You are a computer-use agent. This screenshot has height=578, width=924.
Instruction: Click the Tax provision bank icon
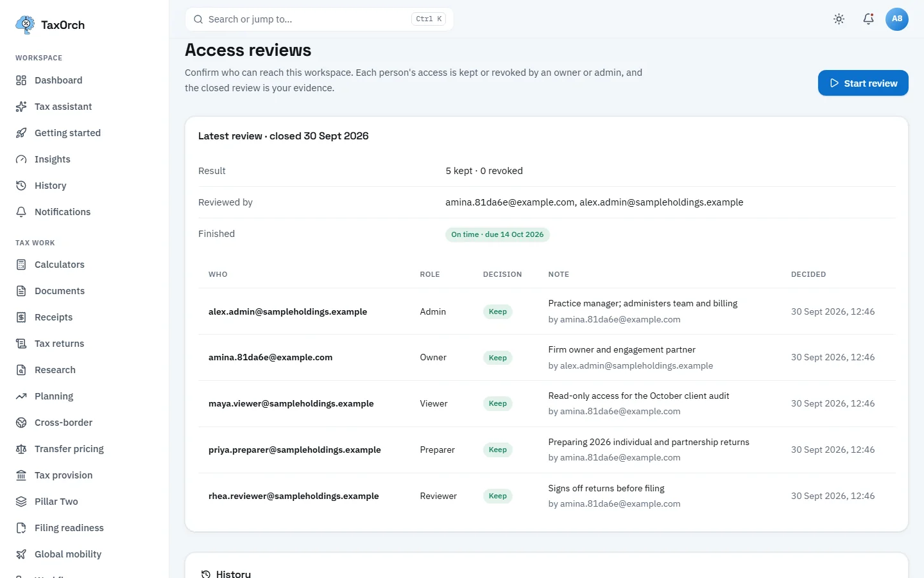tap(21, 475)
